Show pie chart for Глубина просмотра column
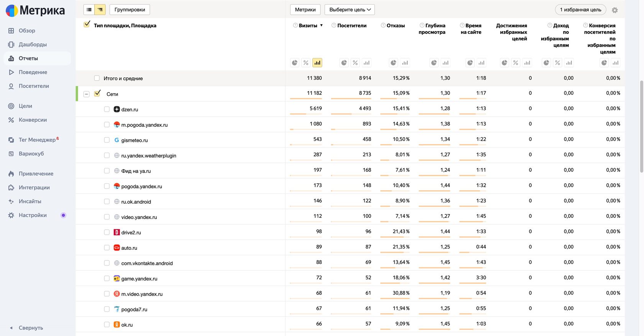Viewport: 644px width, 336px height. click(434, 63)
